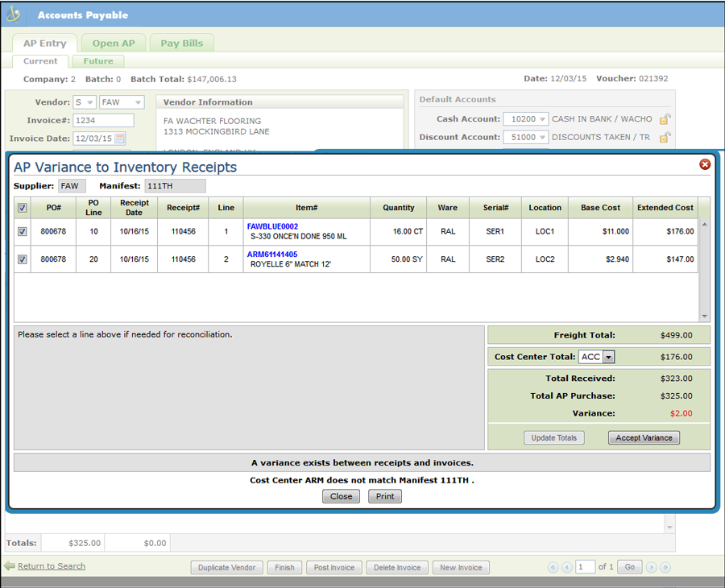Screen dimensions: 725x588
Task: Click the lock icon beside Cash Account
Action: tap(665, 119)
